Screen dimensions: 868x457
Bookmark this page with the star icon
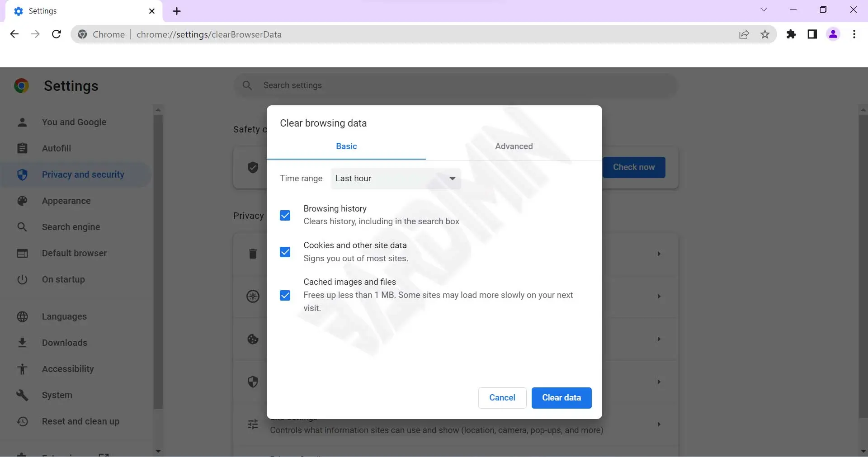[765, 34]
